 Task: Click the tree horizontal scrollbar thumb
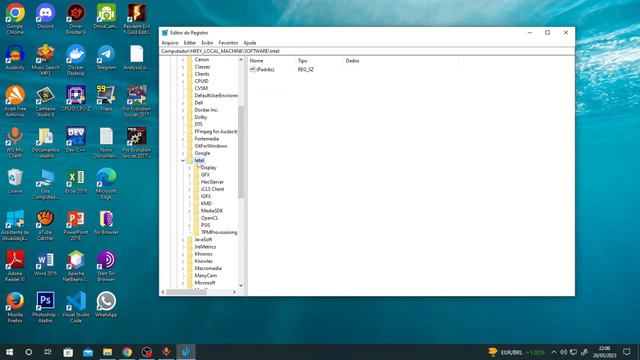click(187, 292)
